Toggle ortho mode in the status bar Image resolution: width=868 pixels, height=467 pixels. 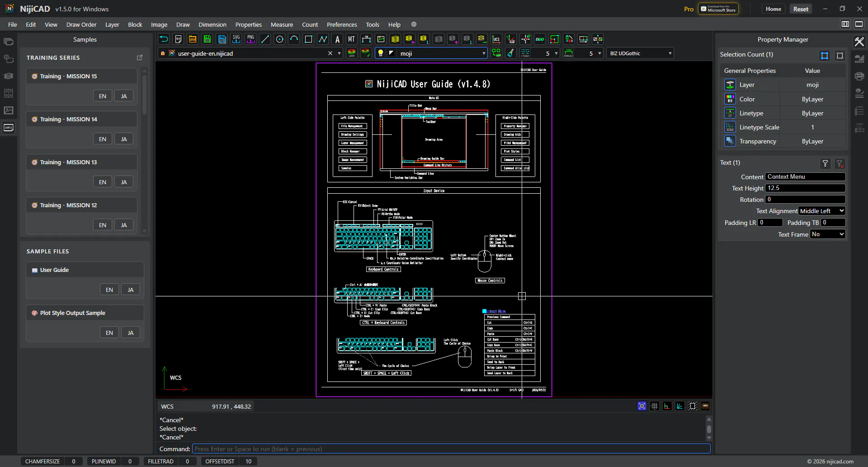coord(667,406)
